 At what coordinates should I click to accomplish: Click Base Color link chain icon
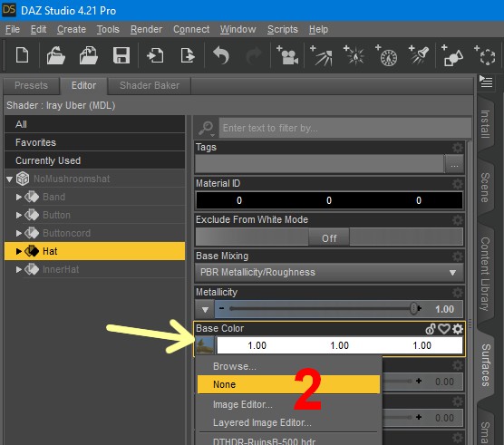[431, 329]
